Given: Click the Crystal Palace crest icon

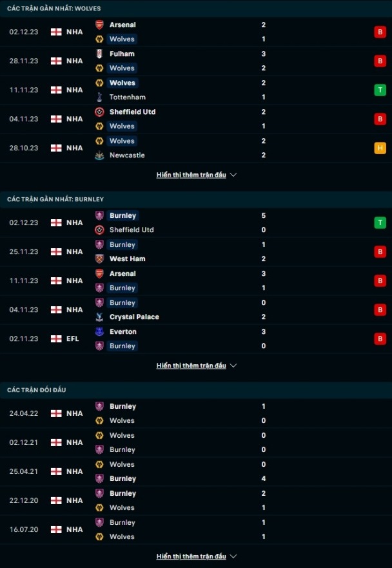Looking at the screenshot, I should (x=99, y=317).
